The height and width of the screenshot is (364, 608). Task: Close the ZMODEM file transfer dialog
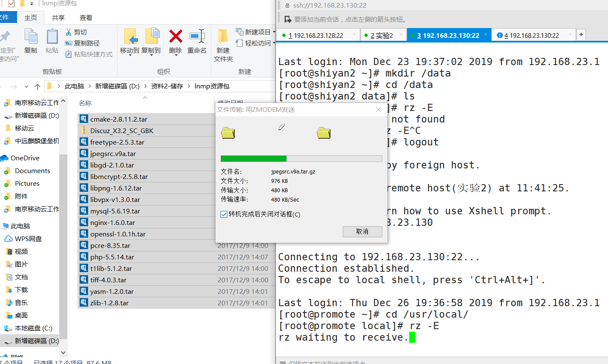pos(379,109)
